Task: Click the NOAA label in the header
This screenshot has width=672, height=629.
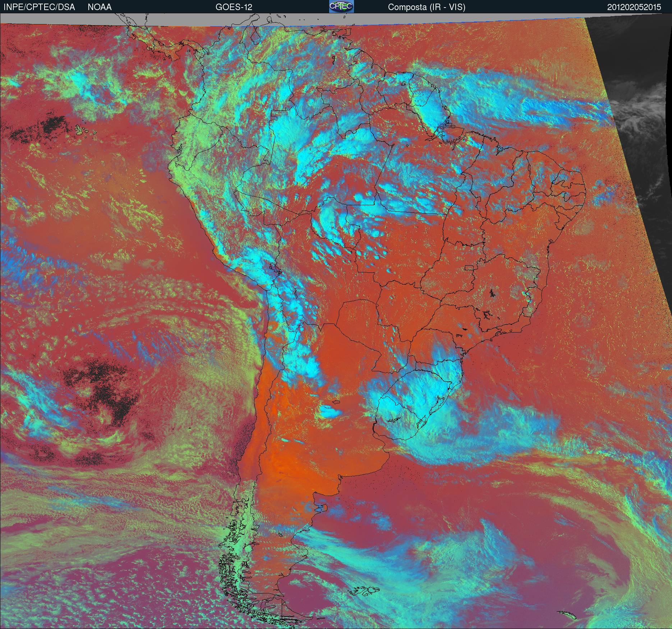Action: coord(100,7)
